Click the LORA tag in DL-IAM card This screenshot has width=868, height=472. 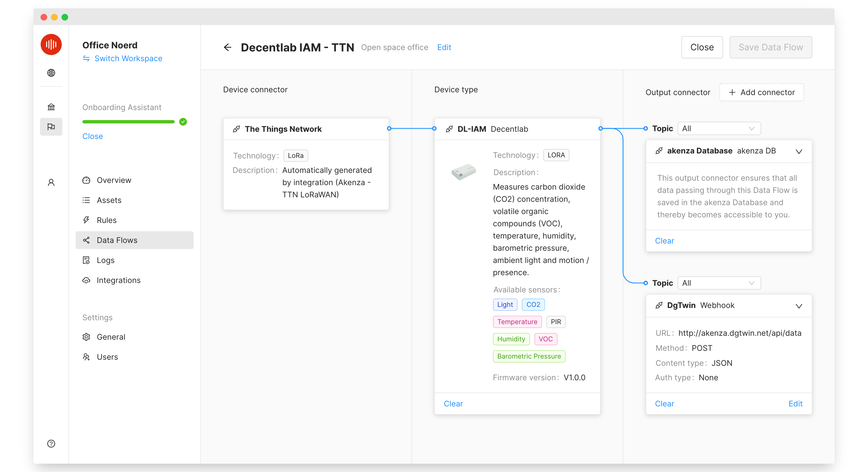pyautogui.click(x=556, y=155)
